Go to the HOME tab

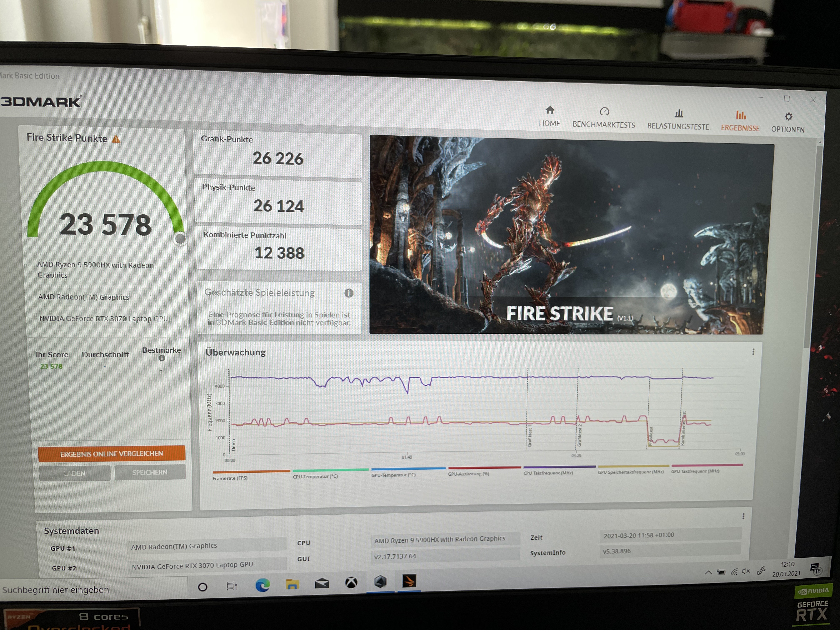549,116
